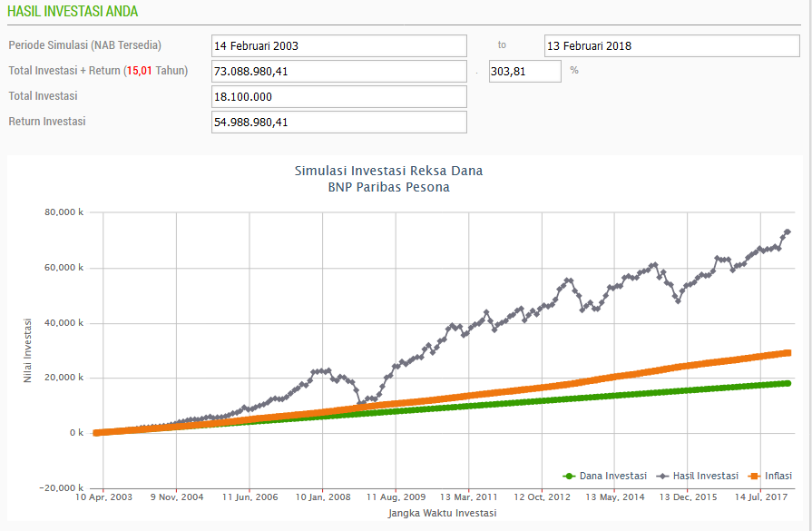This screenshot has width=812, height=531.
Task: Toggle the Hasil Investasi legend series
Action: (x=704, y=476)
